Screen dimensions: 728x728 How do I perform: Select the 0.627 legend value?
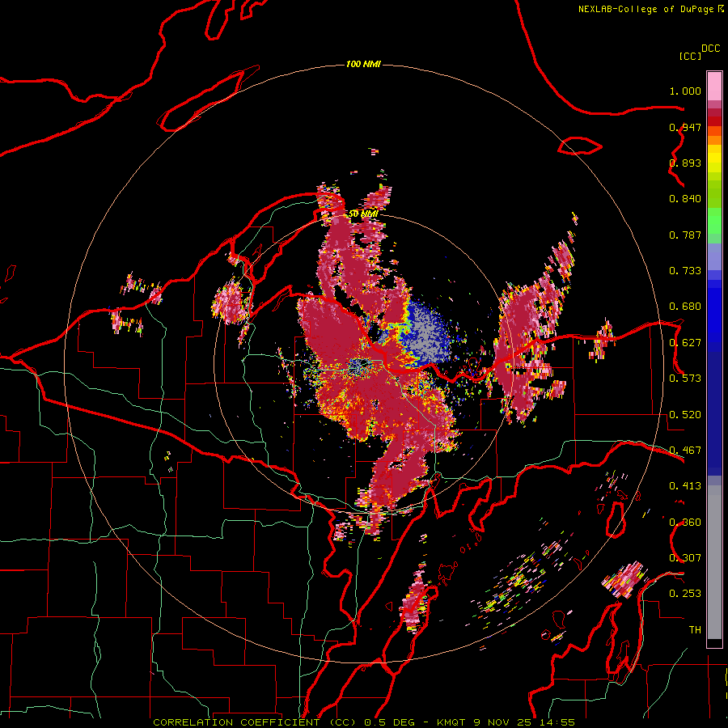click(x=685, y=343)
